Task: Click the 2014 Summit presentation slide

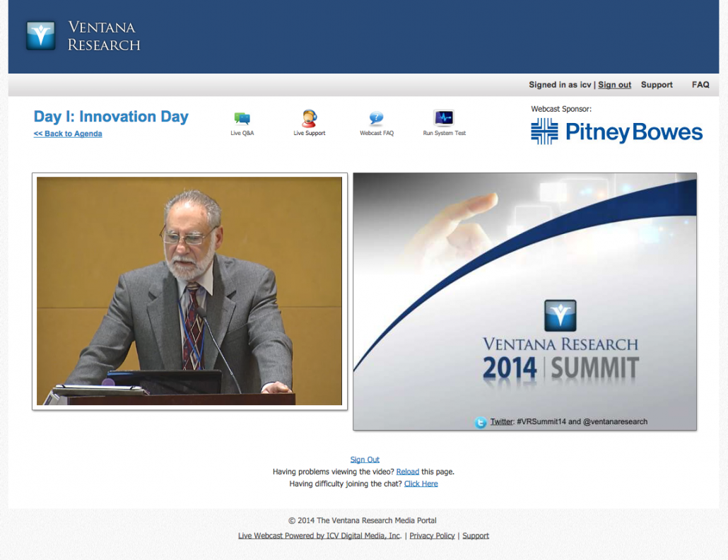Action: (x=524, y=301)
